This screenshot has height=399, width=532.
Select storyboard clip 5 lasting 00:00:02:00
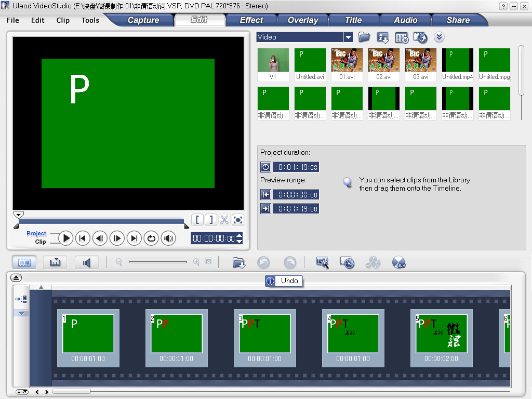pyautogui.click(x=442, y=338)
